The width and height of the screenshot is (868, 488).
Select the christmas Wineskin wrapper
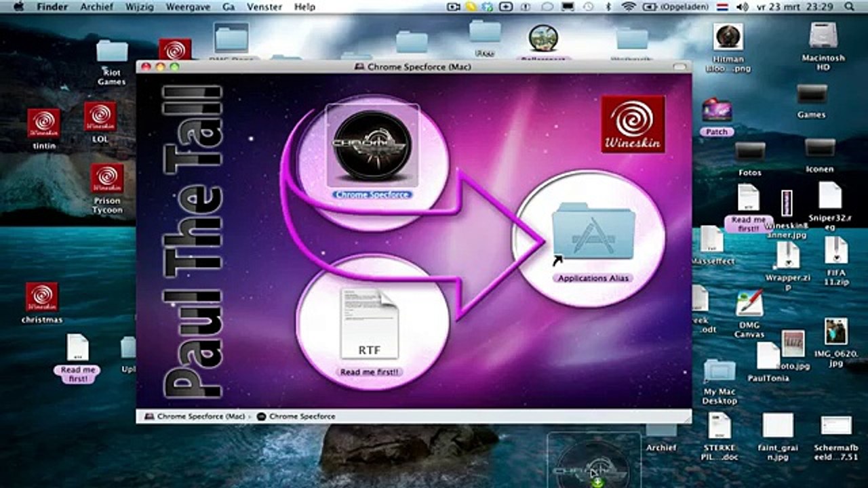(42, 298)
